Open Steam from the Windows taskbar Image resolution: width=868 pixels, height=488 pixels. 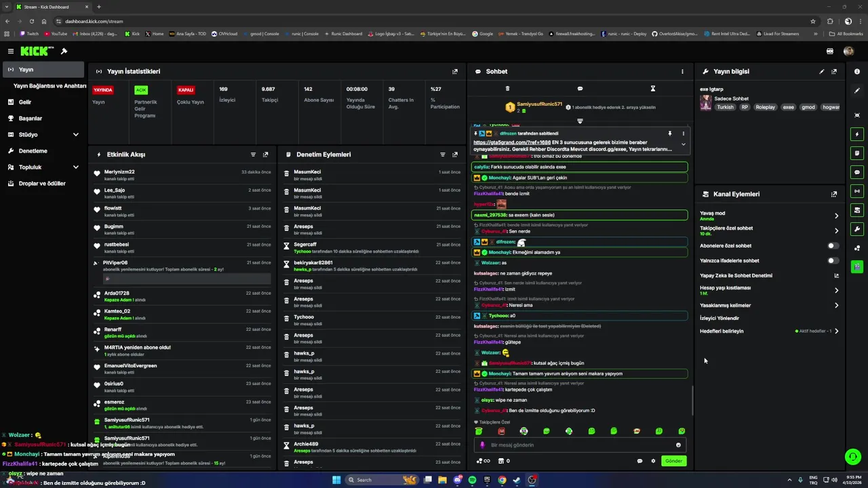(517, 480)
